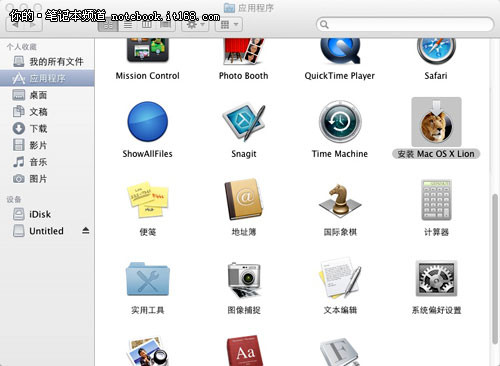Open the 图片 pictures sidebar folder
This screenshot has height=366, width=500.
coord(47,179)
